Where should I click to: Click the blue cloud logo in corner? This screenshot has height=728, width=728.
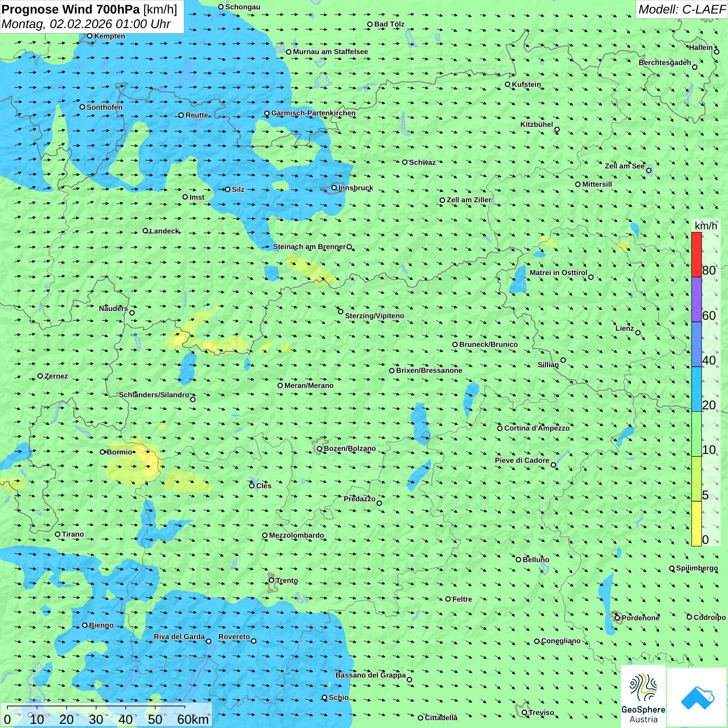(697, 698)
